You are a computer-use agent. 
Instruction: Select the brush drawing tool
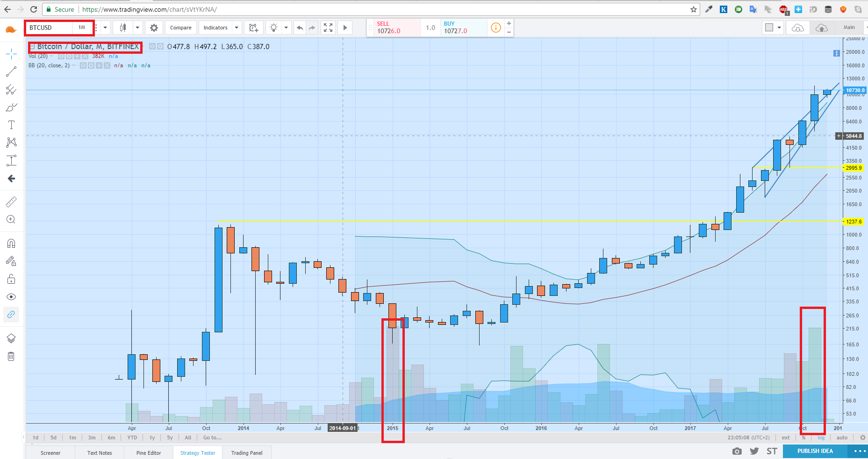[11, 107]
